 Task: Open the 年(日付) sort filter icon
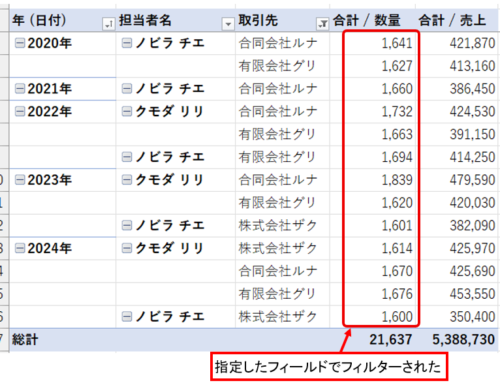[x=109, y=24]
